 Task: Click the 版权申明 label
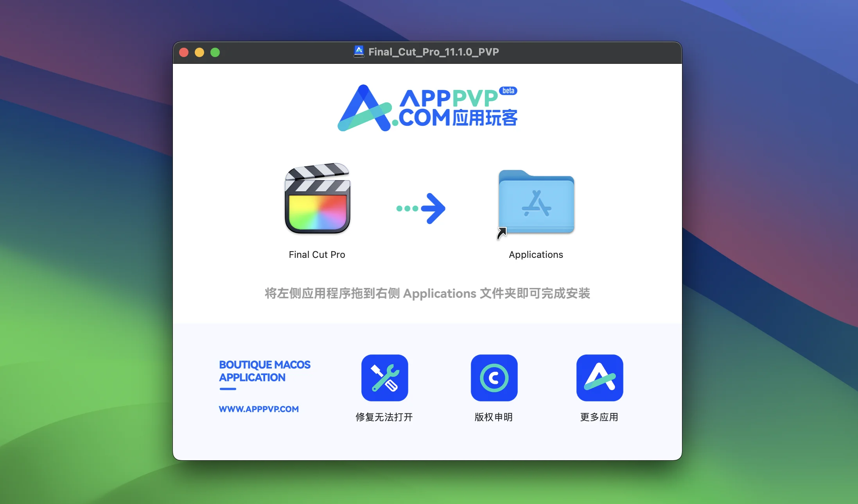pos(494,417)
